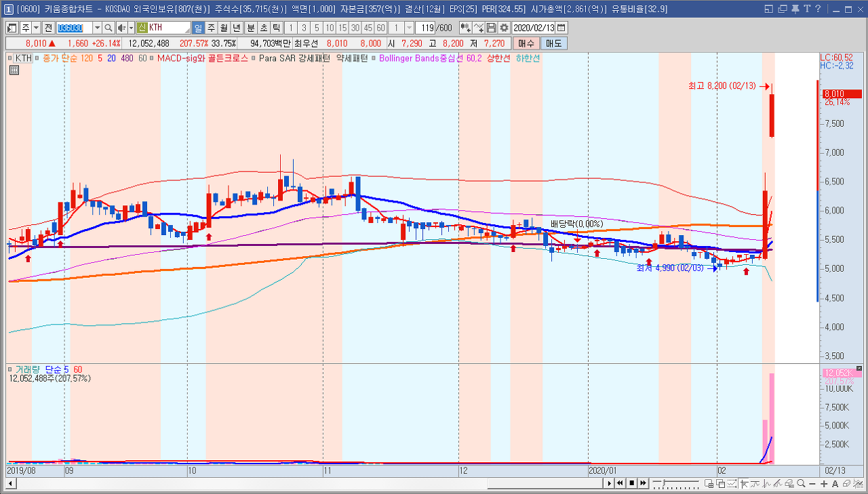Viewport: 868px width, 494px height.
Task: Select the tick (틱) period button
Action: [x=276, y=28]
